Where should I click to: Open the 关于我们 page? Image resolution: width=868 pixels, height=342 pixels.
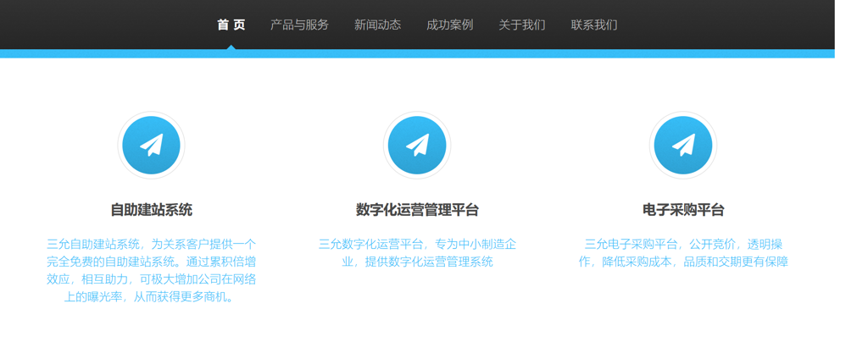[x=522, y=25]
